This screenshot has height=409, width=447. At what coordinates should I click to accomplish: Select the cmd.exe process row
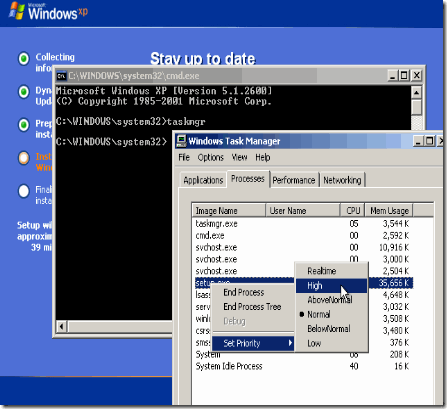(x=303, y=236)
